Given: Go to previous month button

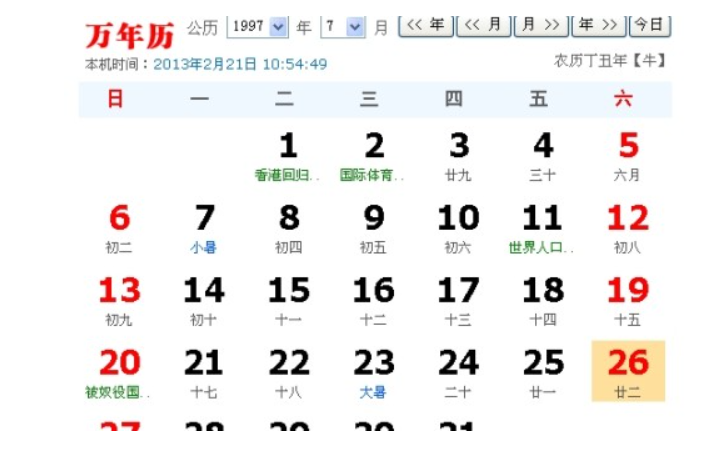Looking at the screenshot, I should point(483,26).
